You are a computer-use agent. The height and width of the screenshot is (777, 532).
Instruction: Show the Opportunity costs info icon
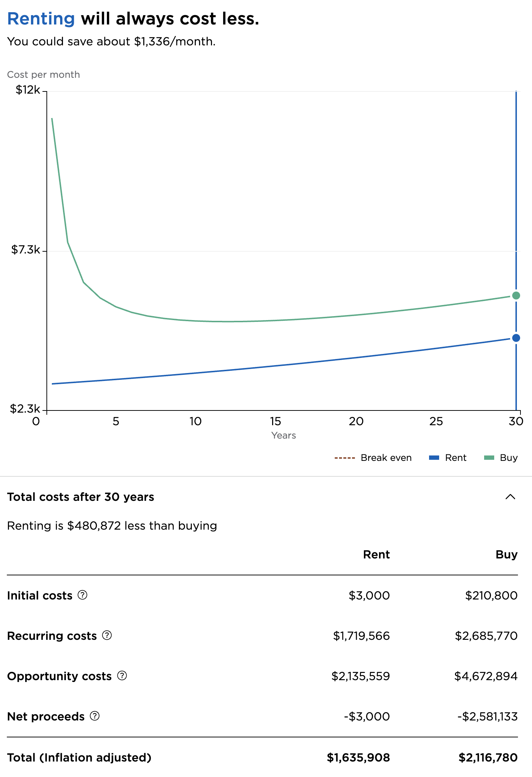coord(122,676)
